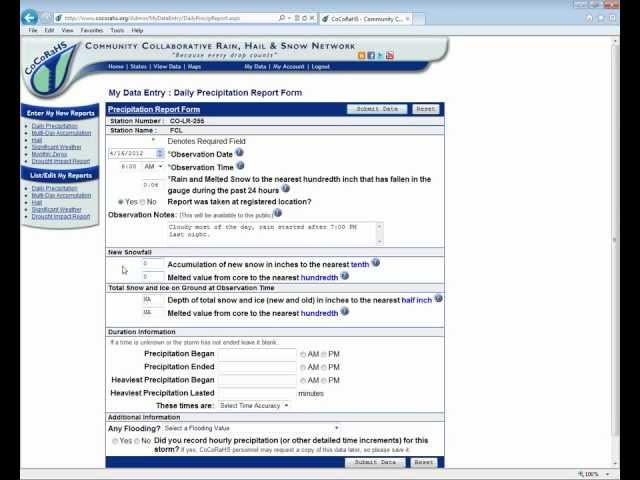Open help icon for new snow accumulation tenth
640x480 pixels.
pyautogui.click(x=376, y=262)
